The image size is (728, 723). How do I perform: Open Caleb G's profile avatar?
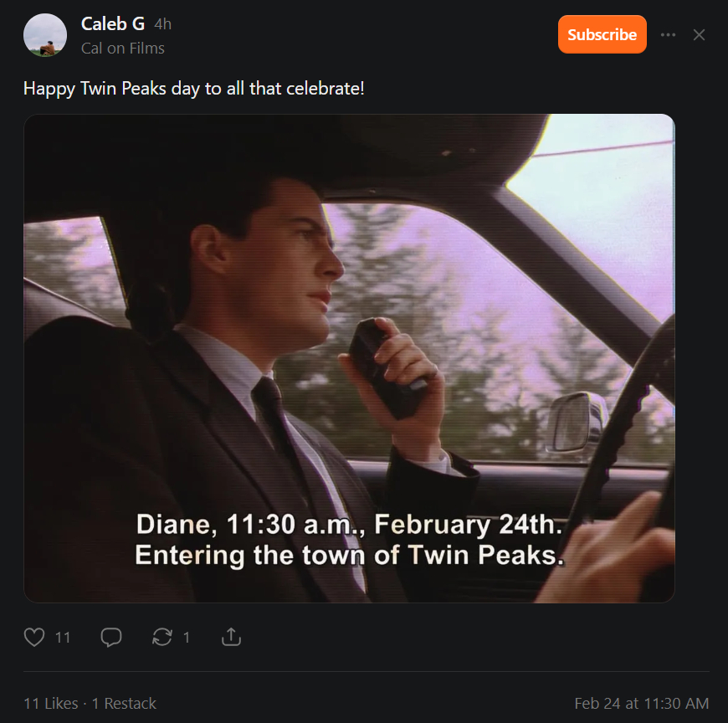[x=45, y=35]
